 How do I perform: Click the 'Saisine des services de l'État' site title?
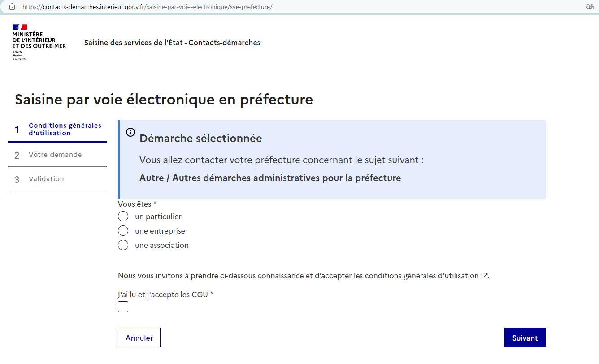tap(172, 43)
